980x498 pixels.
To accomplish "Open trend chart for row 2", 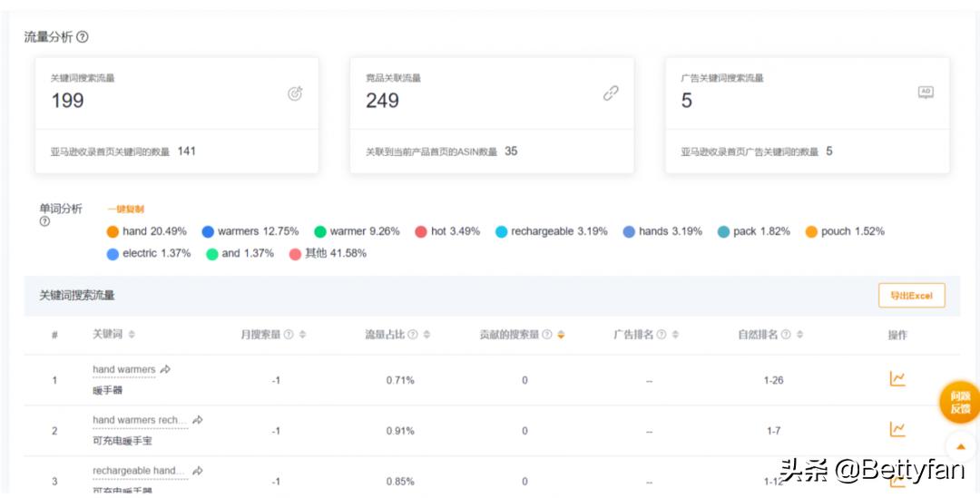I will coord(897,429).
